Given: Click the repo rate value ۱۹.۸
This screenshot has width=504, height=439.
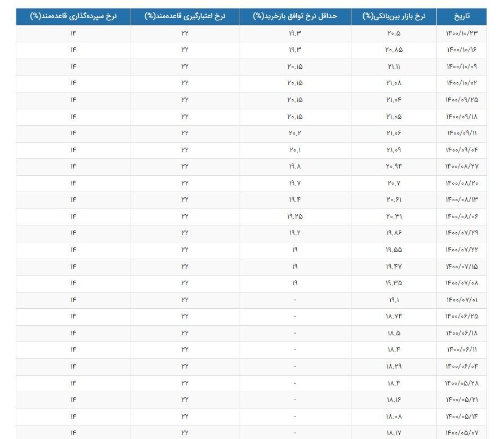Looking at the screenshot, I should pos(295,166).
